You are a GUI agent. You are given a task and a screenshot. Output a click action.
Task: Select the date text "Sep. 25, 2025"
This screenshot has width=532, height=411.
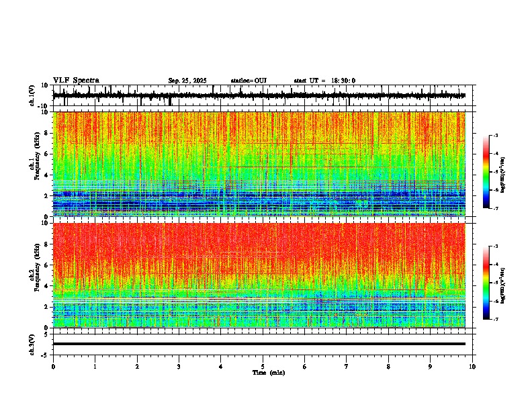pos(187,81)
